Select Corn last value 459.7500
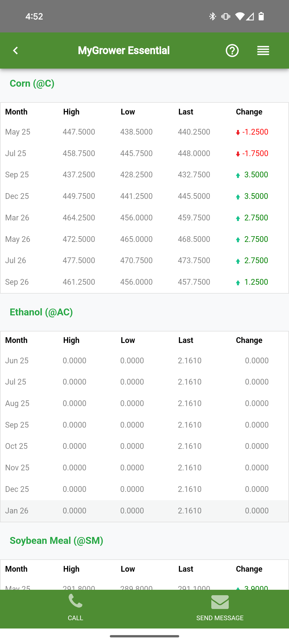The width and height of the screenshot is (289, 644). pyautogui.click(x=194, y=218)
